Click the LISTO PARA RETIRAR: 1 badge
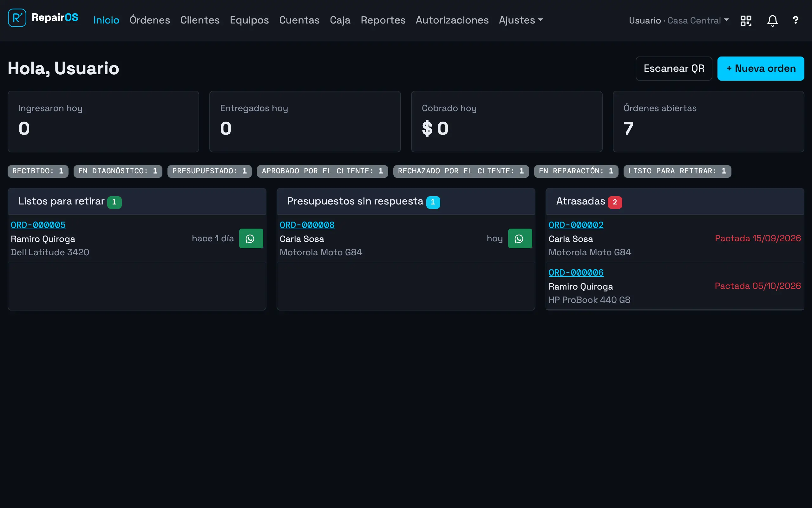812x508 pixels. [x=677, y=171]
